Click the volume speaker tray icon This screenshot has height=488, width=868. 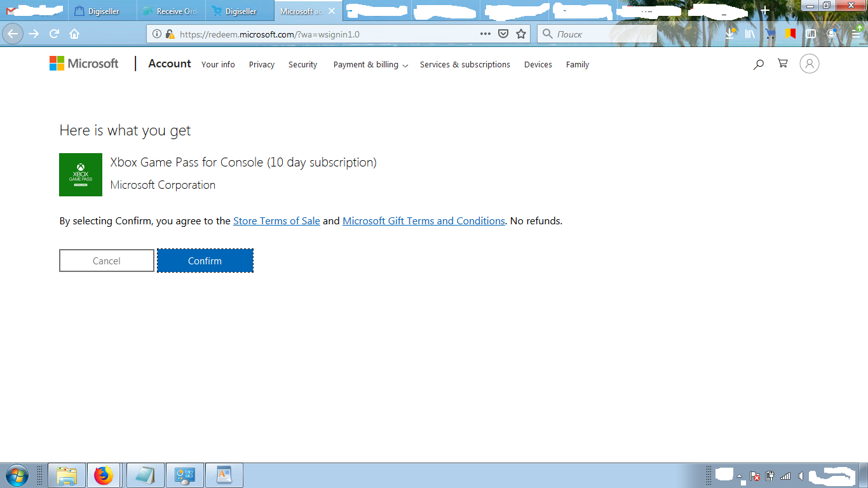click(x=801, y=476)
